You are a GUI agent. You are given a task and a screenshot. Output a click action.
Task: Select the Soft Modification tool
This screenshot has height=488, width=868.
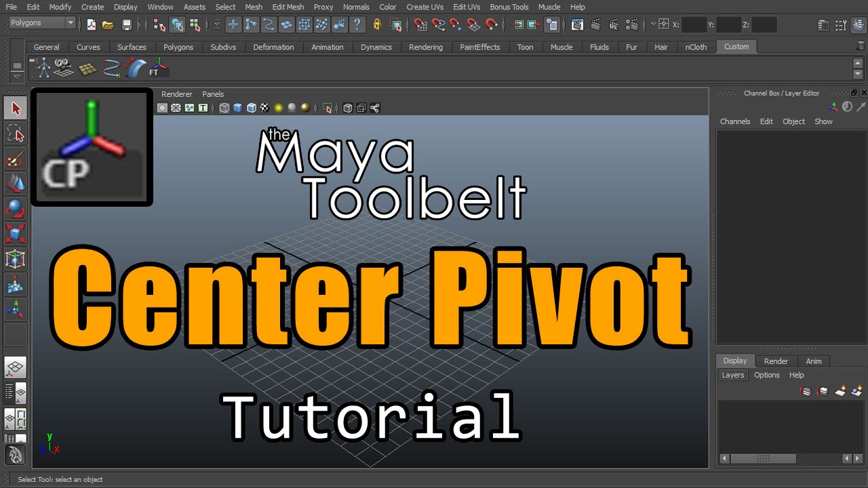(x=16, y=285)
